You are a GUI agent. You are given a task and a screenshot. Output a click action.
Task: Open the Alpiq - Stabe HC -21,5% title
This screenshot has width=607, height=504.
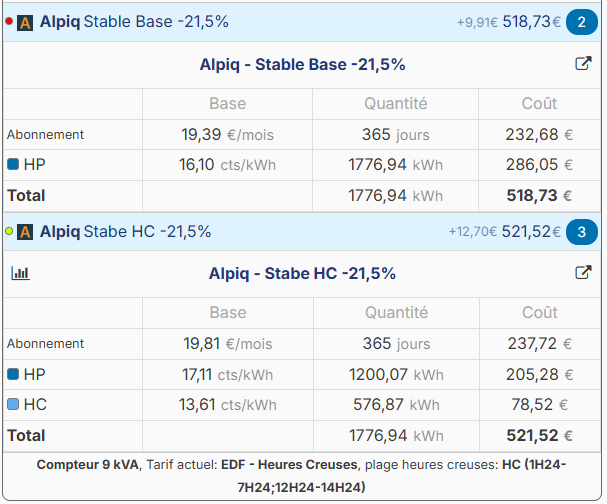303,274
